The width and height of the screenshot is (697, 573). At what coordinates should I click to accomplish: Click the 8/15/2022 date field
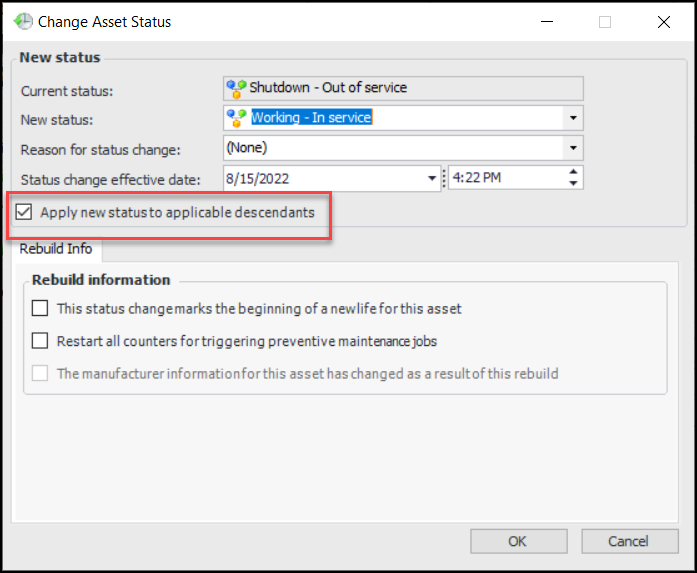point(322,178)
